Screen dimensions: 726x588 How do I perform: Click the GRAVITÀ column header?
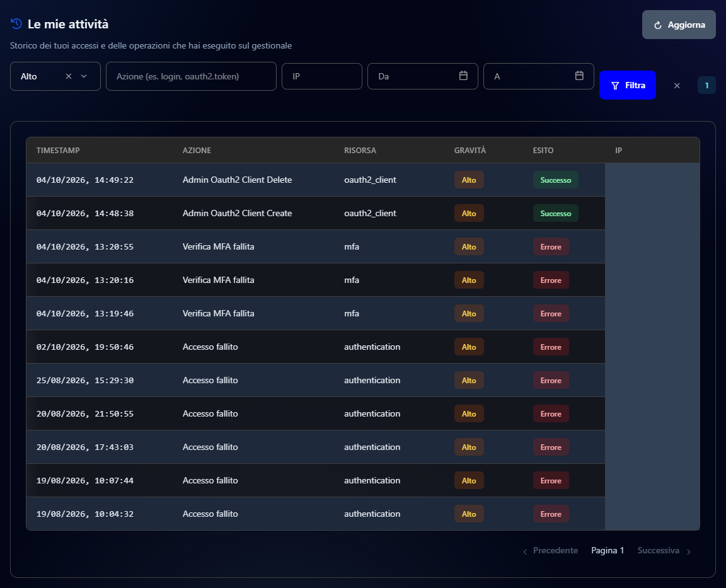pyautogui.click(x=470, y=151)
